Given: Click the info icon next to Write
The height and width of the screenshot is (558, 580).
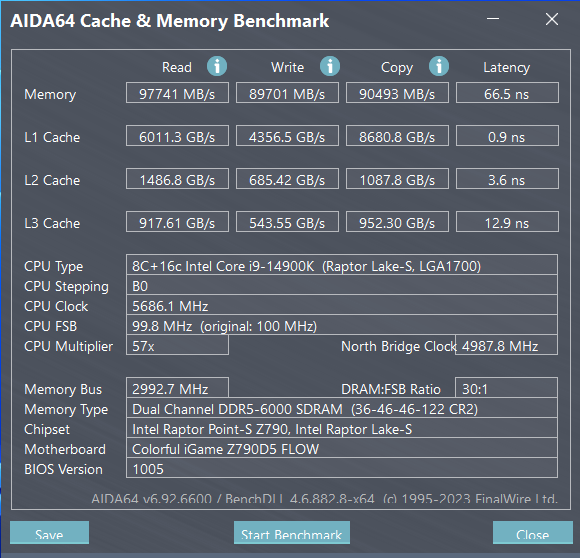Looking at the screenshot, I should (x=330, y=66).
